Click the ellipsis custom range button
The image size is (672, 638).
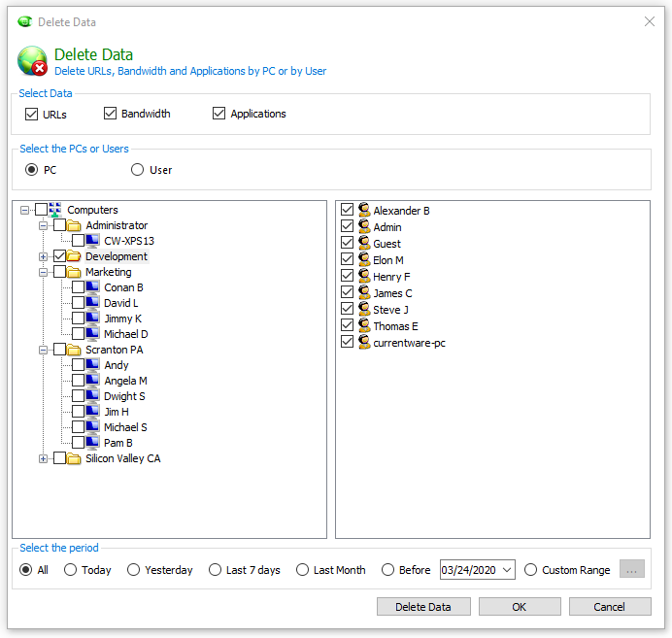[x=632, y=569]
